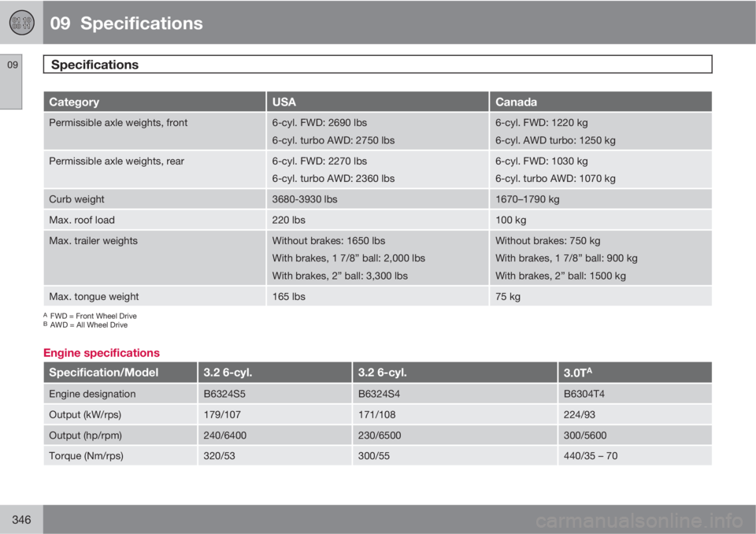The width and height of the screenshot is (756, 534).
Task: Click the "300/55" torque value
Action: click(373, 456)
